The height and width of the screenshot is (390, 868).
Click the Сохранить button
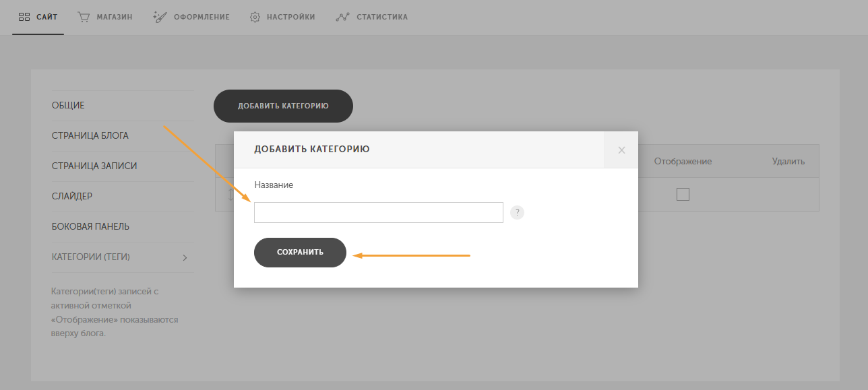click(300, 253)
